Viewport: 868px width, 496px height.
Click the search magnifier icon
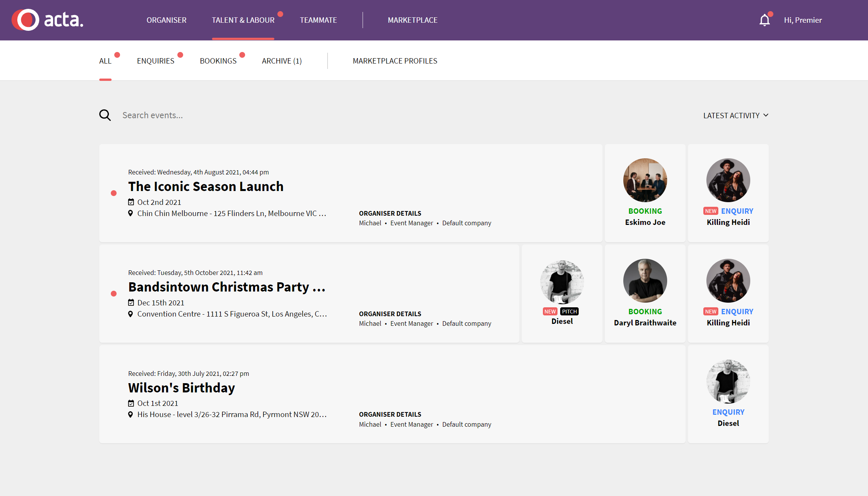point(105,115)
